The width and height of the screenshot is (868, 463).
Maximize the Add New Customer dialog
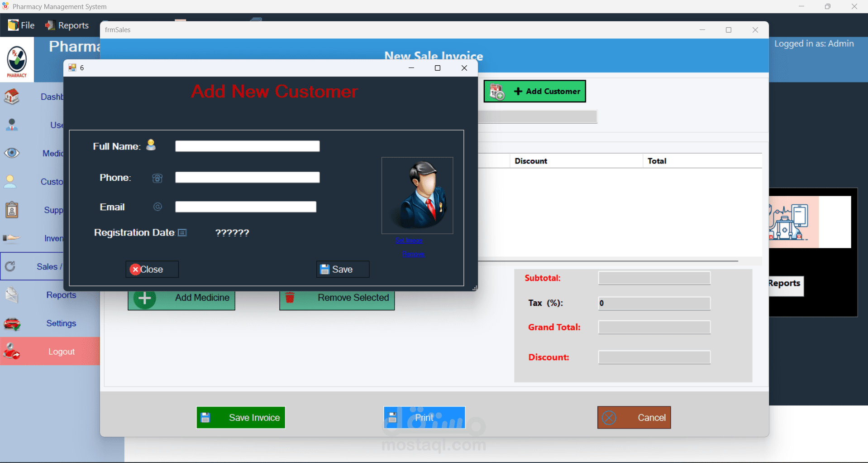[x=438, y=68]
